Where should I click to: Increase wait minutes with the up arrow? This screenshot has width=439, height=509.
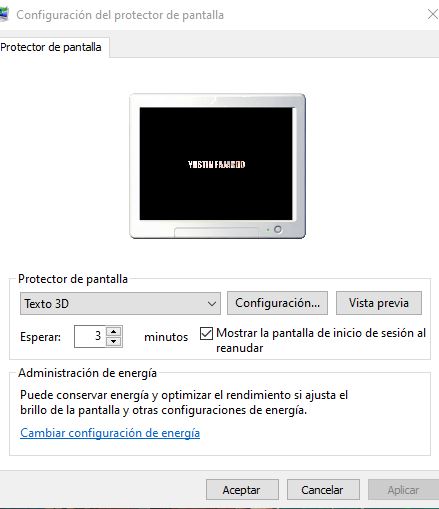114,332
